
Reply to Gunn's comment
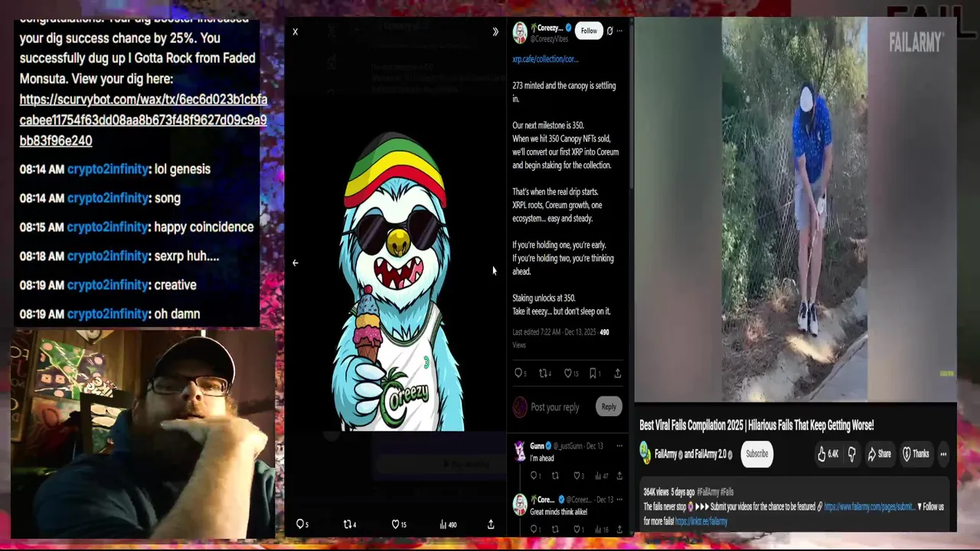pyautogui.click(x=535, y=476)
